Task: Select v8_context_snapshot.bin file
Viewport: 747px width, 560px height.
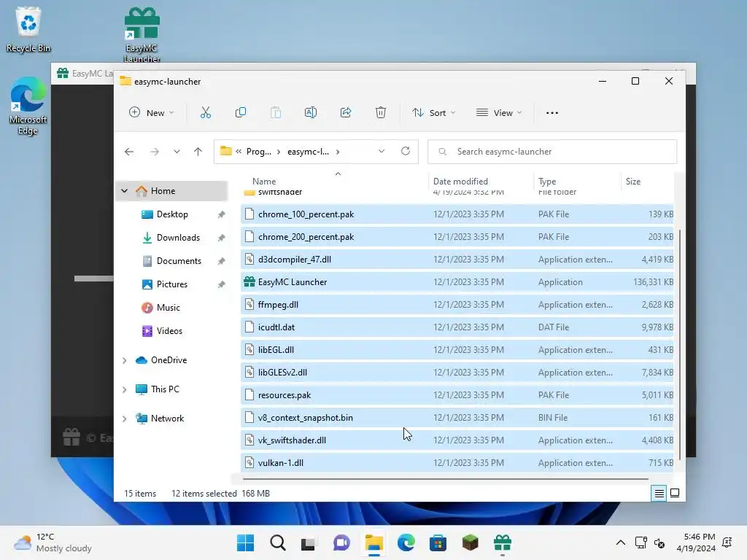Action: tap(457, 418)
